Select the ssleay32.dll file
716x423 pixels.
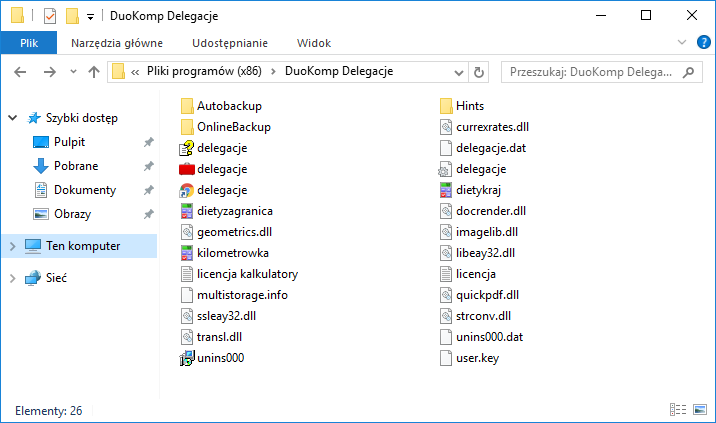(x=218, y=316)
